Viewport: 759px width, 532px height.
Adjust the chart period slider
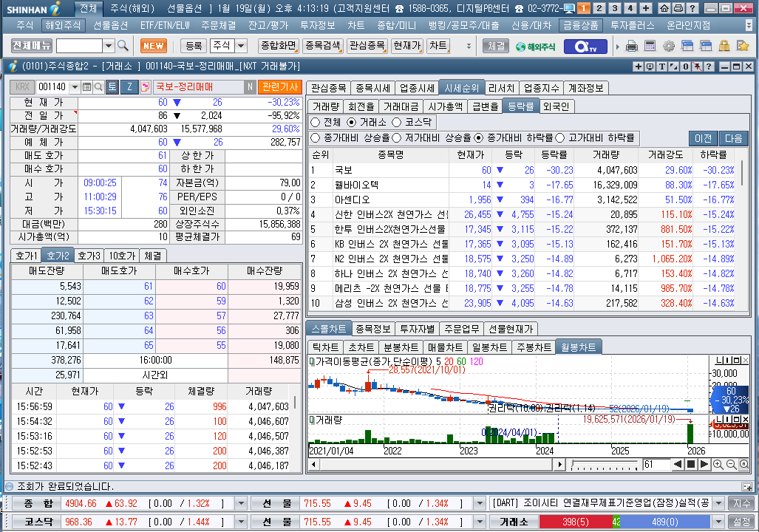coord(605,465)
